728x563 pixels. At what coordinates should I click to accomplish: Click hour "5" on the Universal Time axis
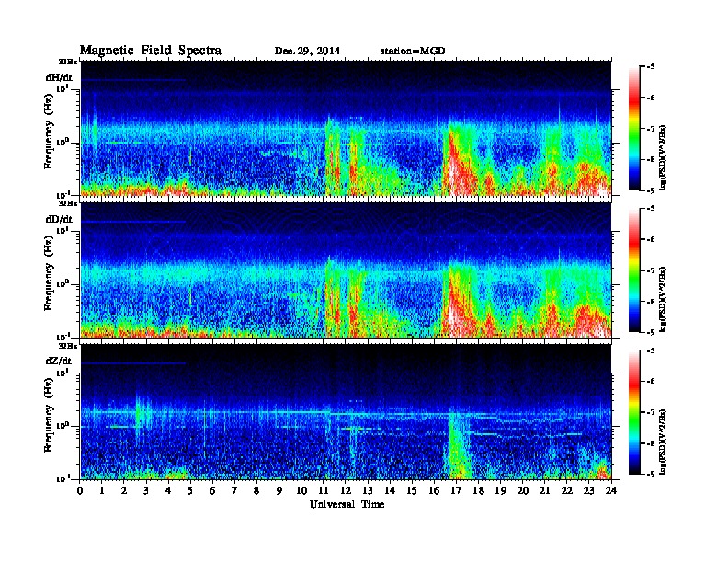[x=191, y=491]
